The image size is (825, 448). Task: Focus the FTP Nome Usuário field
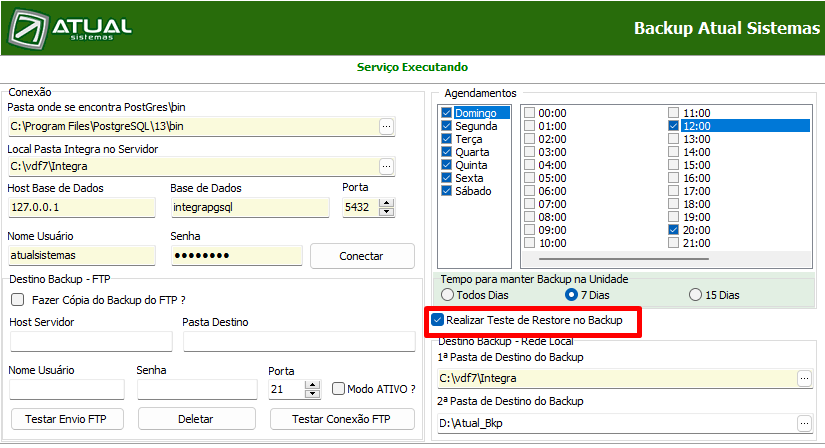[x=67, y=390]
